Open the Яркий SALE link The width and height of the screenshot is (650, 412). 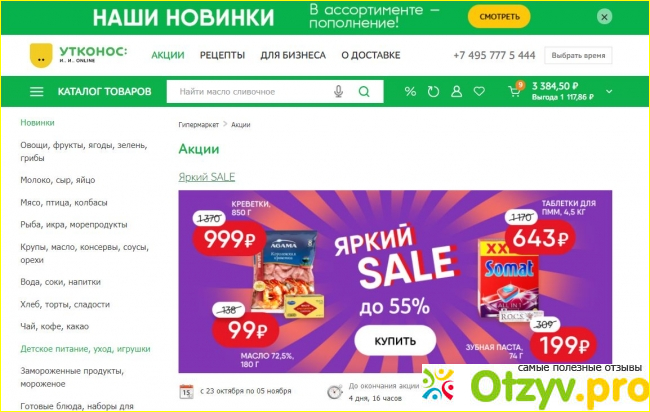tap(207, 177)
